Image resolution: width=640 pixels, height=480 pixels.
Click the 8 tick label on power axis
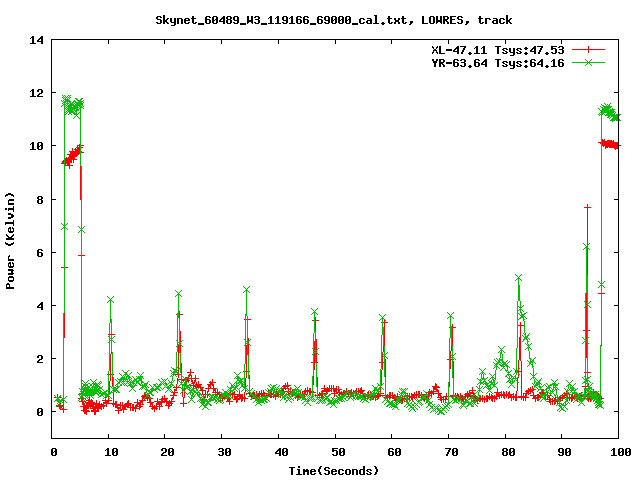coord(40,199)
